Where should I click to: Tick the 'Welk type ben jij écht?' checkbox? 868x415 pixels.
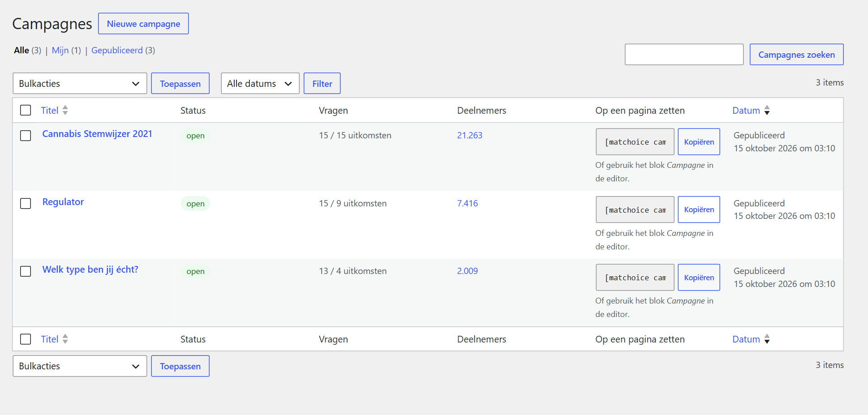pos(26,271)
